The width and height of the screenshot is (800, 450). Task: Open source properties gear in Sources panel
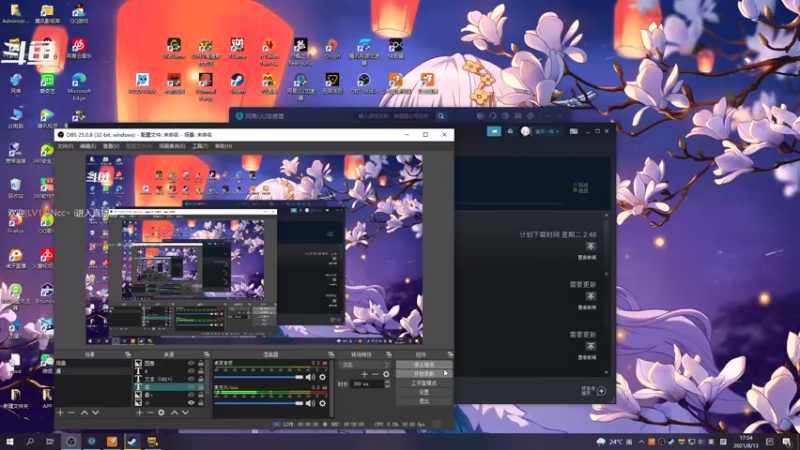pyautogui.click(x=161, y=412)
